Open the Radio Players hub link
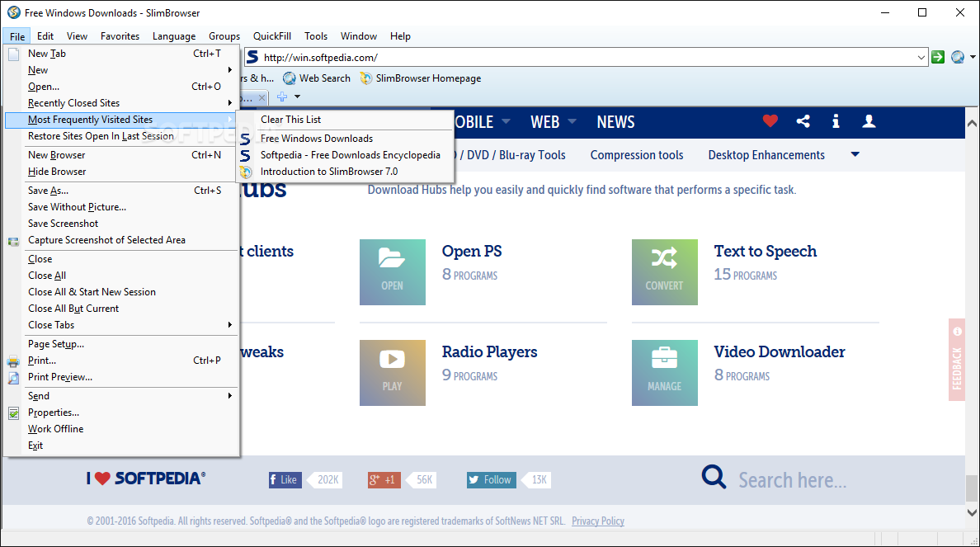Viewport: 980px width, 547px height. click(x=489, y=352)
